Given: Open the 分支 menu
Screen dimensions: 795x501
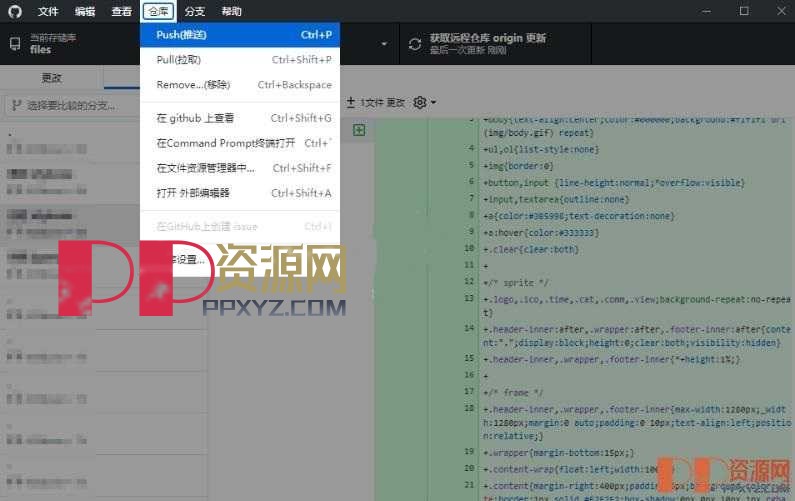Looking at the screenshot, I should click(195, 11).
